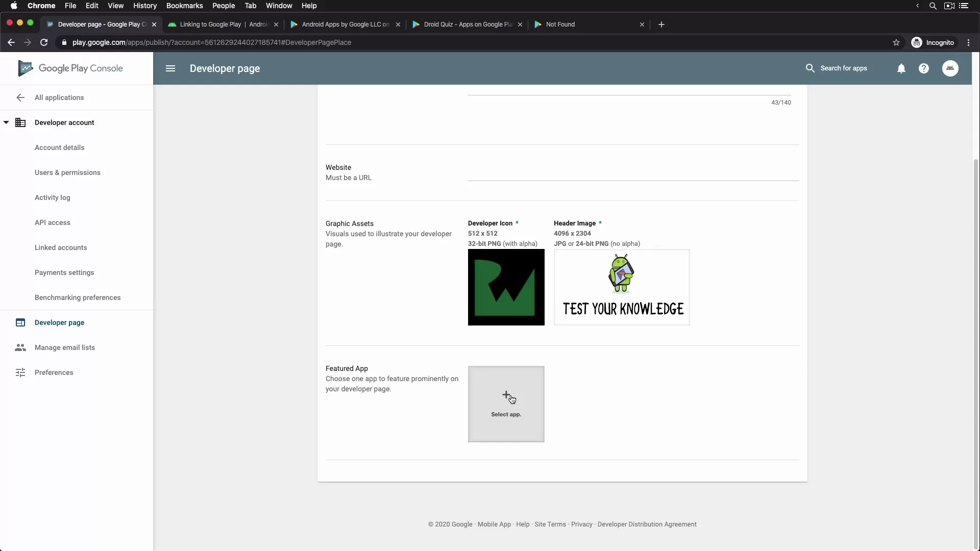
Task: Select Developer page text in sidebar
Action: point(60,322)
